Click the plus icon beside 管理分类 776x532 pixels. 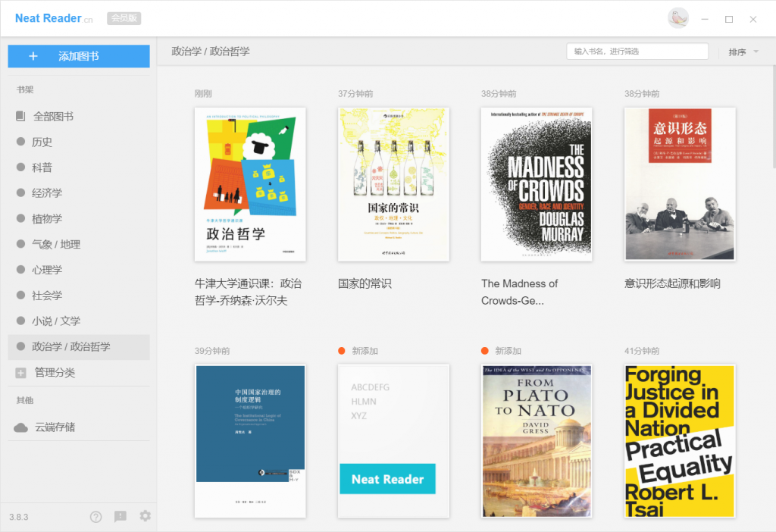(20, 373)
